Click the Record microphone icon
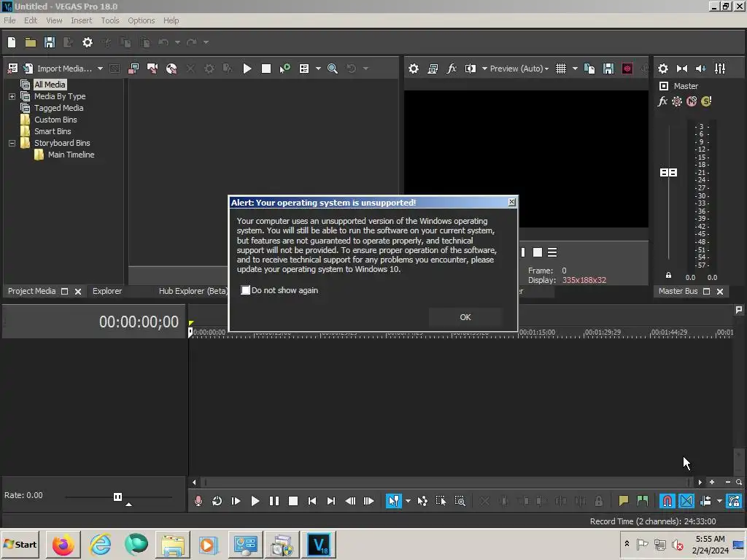The height and width of the screenshot is (560, 747). click(198, 501)
